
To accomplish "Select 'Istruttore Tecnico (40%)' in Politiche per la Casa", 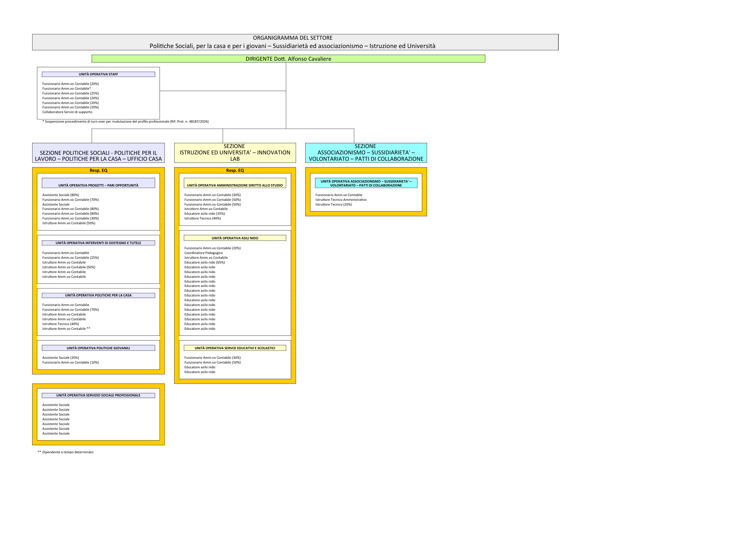I will coord(61,324).
